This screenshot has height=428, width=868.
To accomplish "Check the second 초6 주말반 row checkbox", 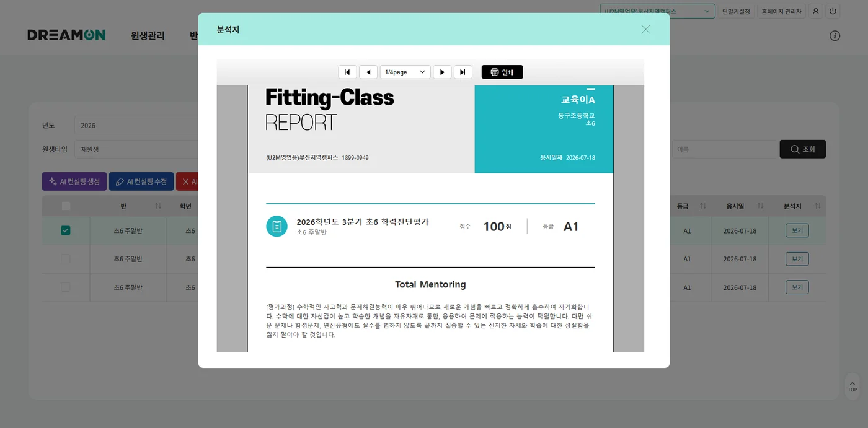I will coord(66,259).
